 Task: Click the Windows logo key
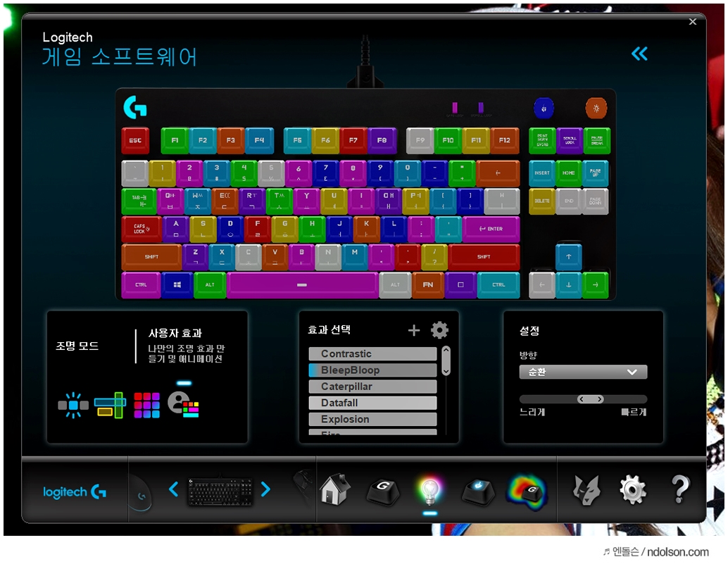[x=177, y=284]
